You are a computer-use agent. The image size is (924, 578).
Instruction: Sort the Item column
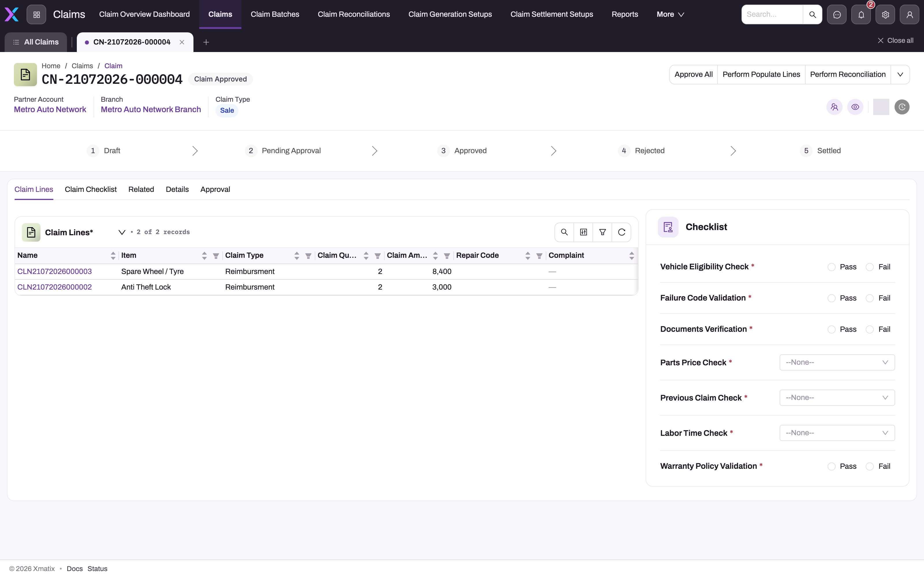[x=204, y=255]
